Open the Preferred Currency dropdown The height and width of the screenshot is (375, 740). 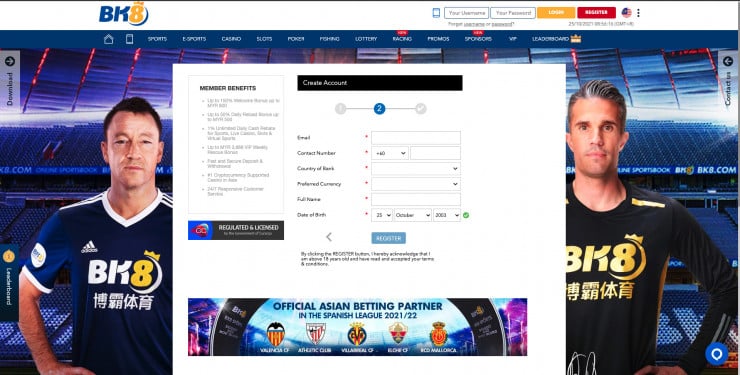tap(416, 184)
